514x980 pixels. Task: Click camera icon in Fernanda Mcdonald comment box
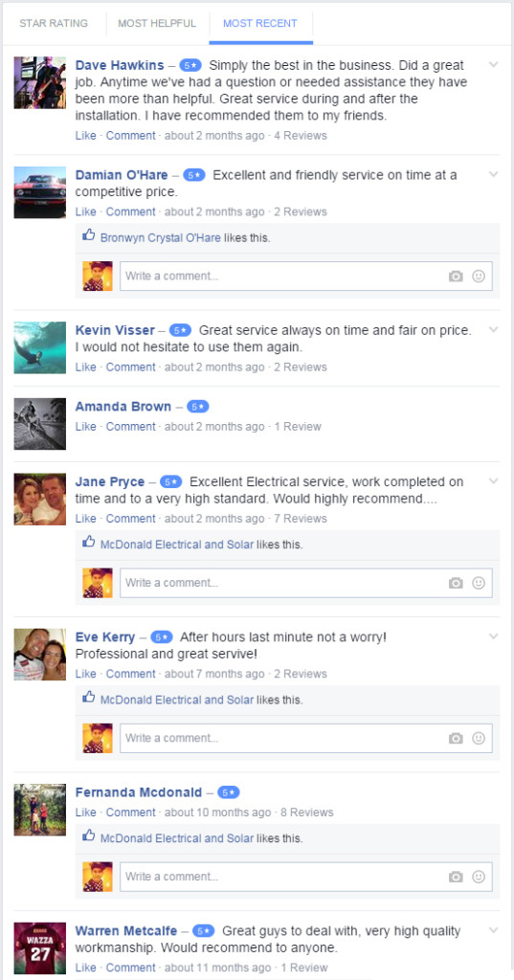[x=456, y=877]
